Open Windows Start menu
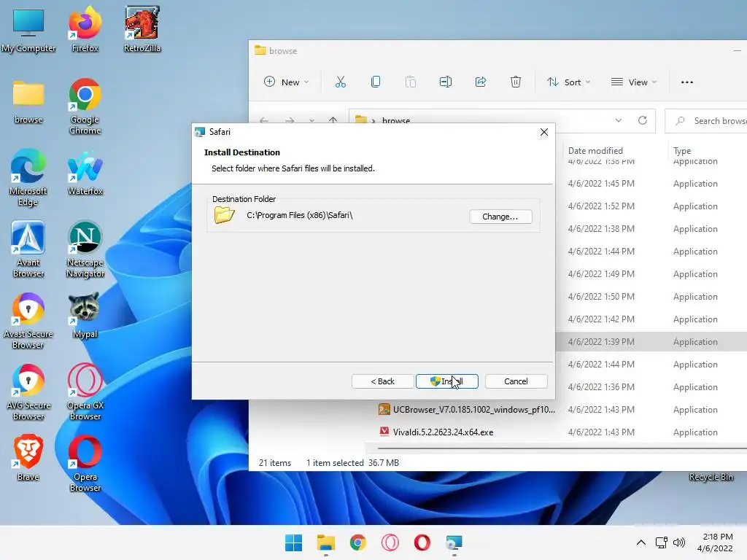The width and height of the screenshot is (747, 560). point(293,542)
